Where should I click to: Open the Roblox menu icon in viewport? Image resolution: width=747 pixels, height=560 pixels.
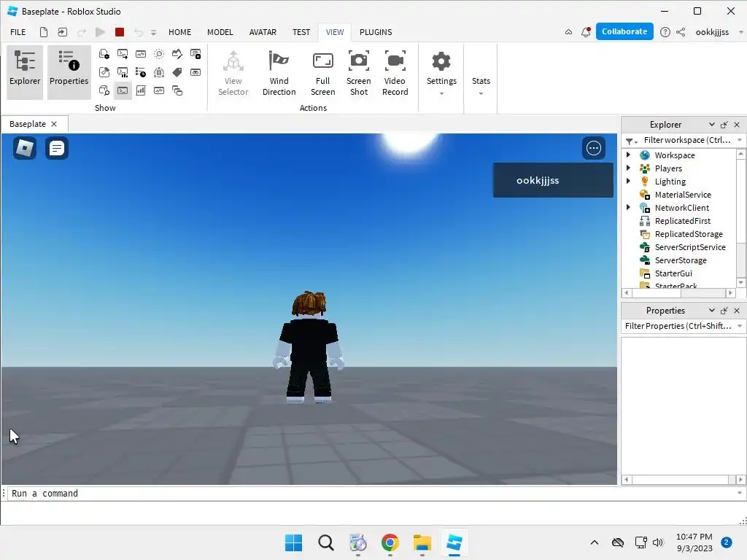(x=25, y=148)
